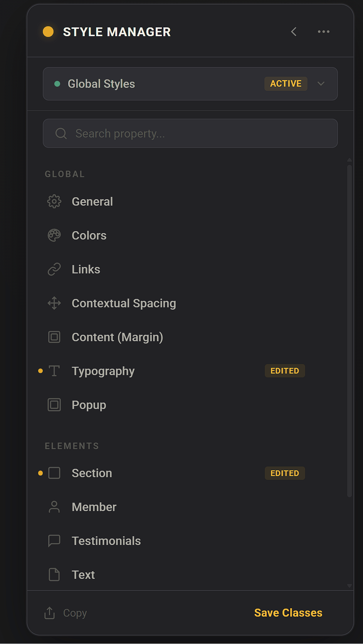Click the back chevron in the header

[294, 32]
